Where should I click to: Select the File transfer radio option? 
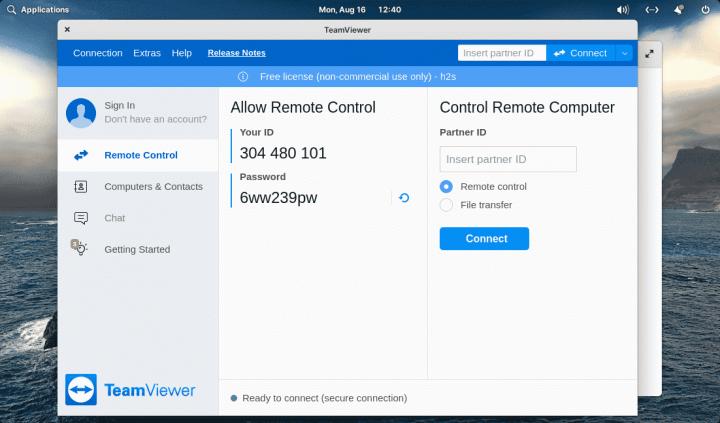[x=446, y=205]
